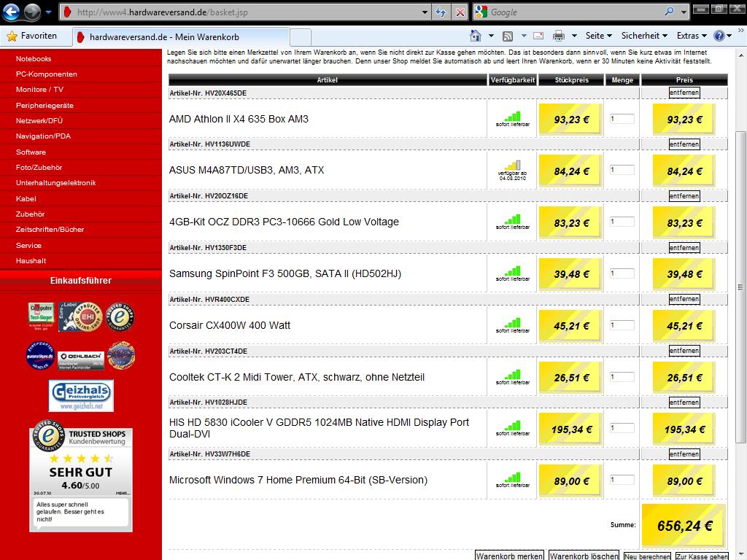Remove the Microsoft Windows 7 Home Premium item
This screenshot has width=747, height=560.
pos(684,454)
